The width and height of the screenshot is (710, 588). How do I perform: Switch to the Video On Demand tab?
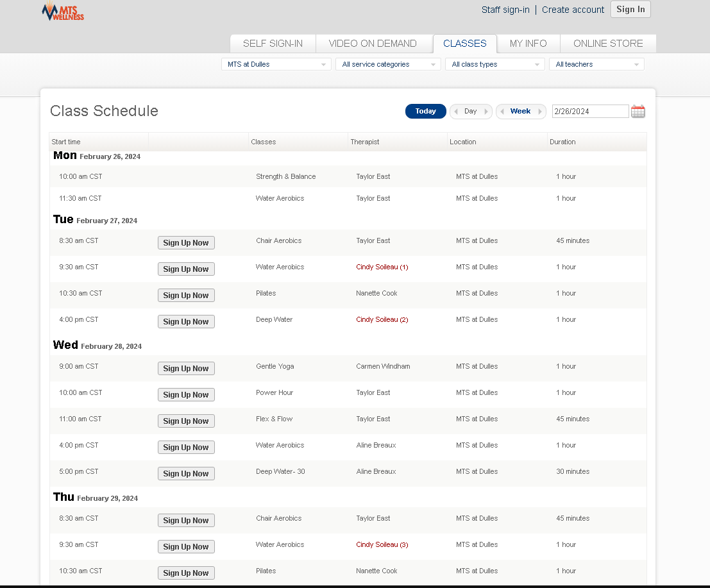pos(373,44)
